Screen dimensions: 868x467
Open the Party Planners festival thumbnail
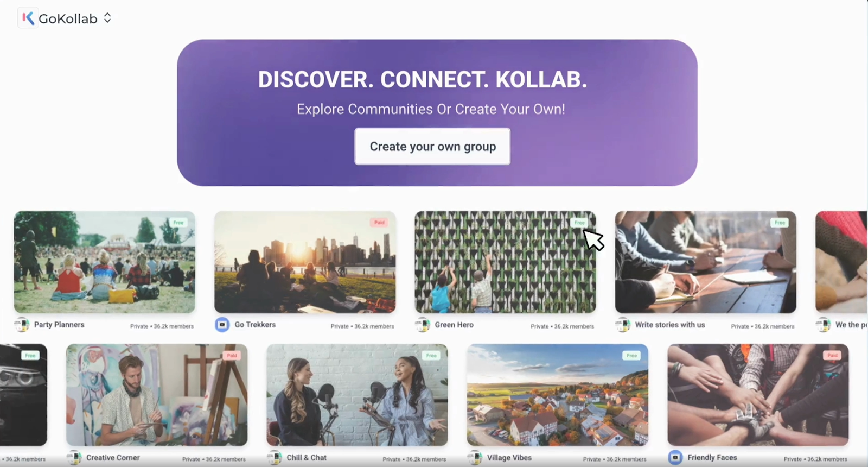(x=105, y=262)
